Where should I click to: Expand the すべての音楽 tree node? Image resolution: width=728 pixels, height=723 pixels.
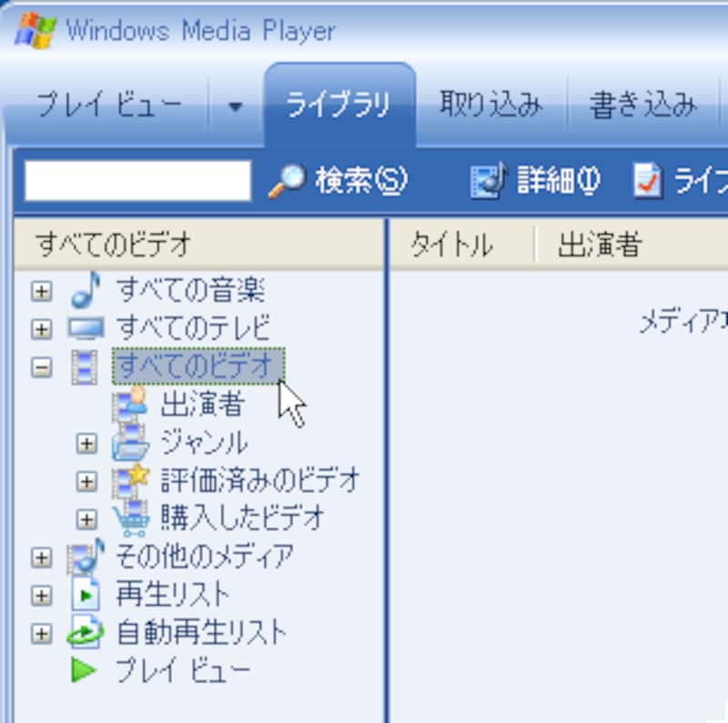[x=41, y=291]
